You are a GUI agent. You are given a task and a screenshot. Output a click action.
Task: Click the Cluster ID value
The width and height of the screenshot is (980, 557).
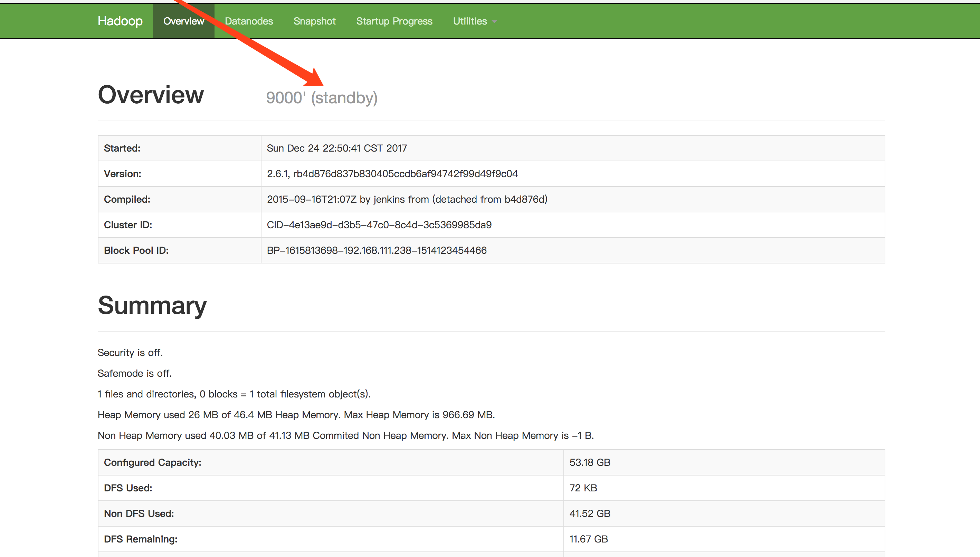click(x=379, y=225)
